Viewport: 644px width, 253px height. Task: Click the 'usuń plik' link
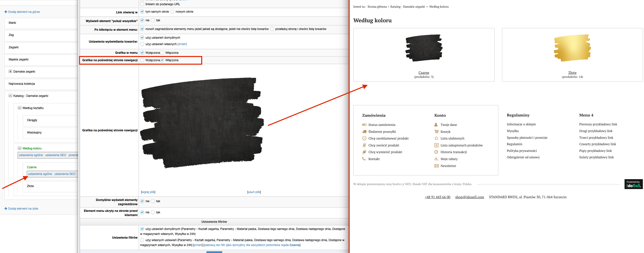(x=254, y=192)
